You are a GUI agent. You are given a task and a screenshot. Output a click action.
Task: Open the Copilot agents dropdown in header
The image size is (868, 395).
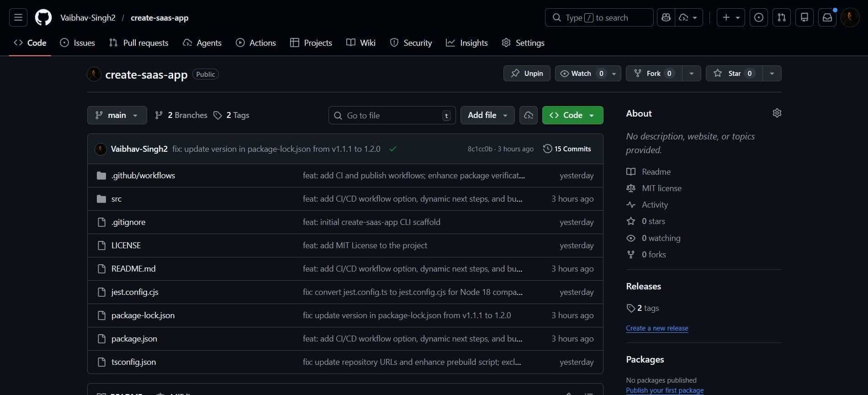[x=689, y=17]
